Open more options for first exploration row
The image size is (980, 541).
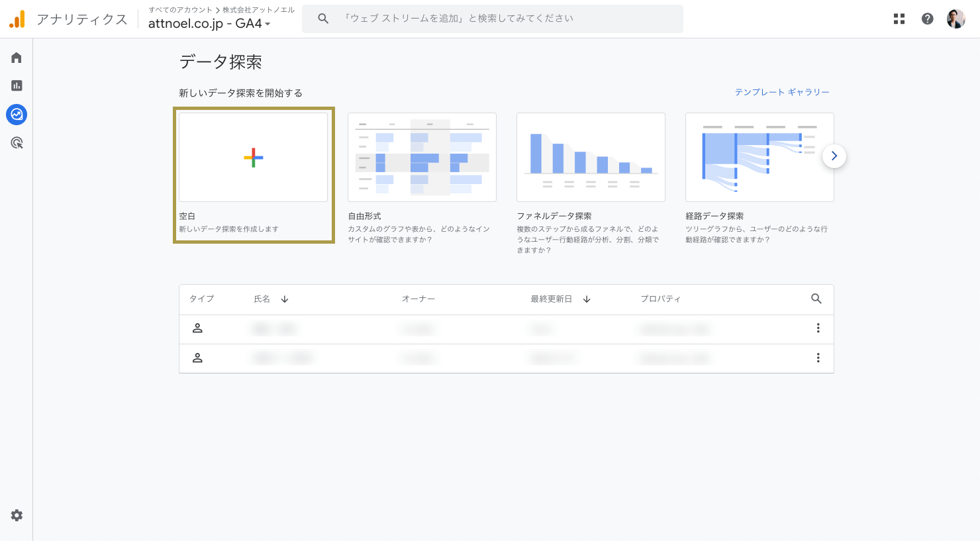point(818,328)
